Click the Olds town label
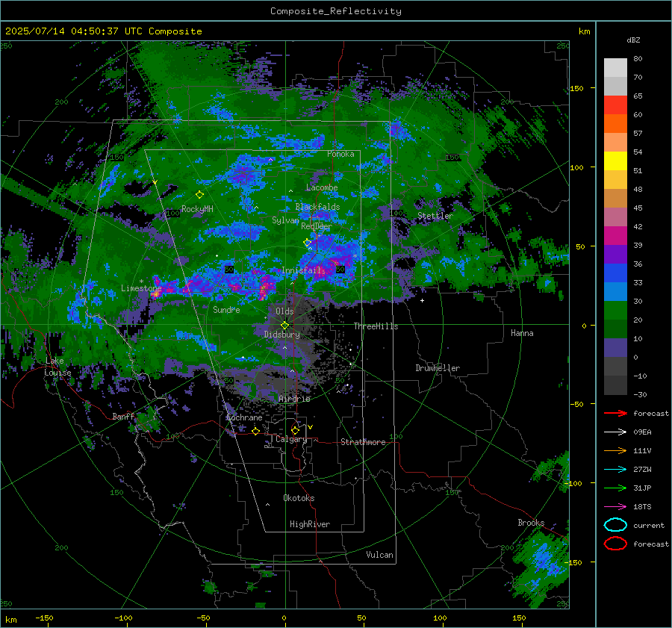The height and width of the screenshot is (628, 672). point(284,311)
